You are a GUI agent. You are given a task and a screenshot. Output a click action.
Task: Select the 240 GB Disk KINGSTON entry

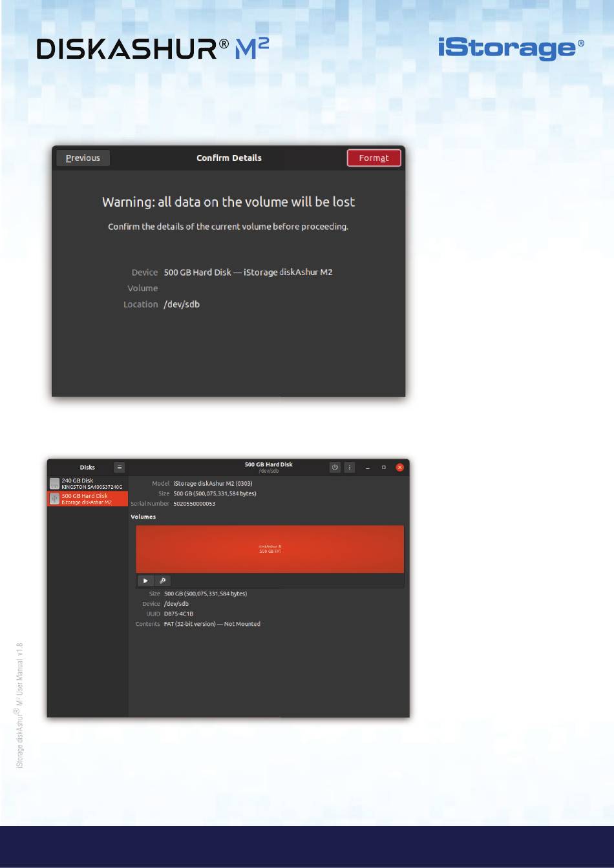point(88,484)
